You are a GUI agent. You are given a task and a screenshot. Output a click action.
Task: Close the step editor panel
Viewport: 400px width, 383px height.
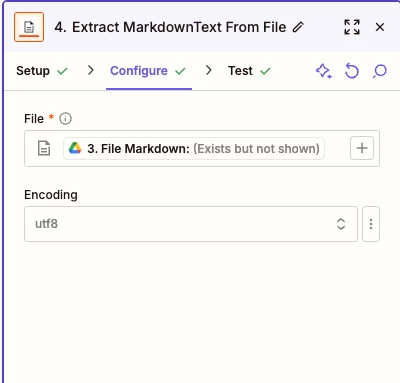pyautogui.click(x=380, y=27)
